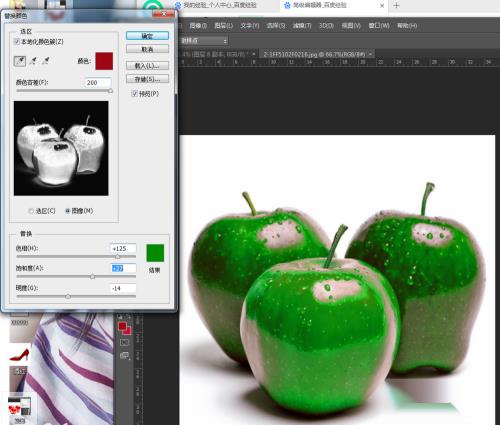Viewport: 500px width, 425px height.
Task: Click the 取消 cancel button
Action: pyautogui.click(x=147, y=49)
